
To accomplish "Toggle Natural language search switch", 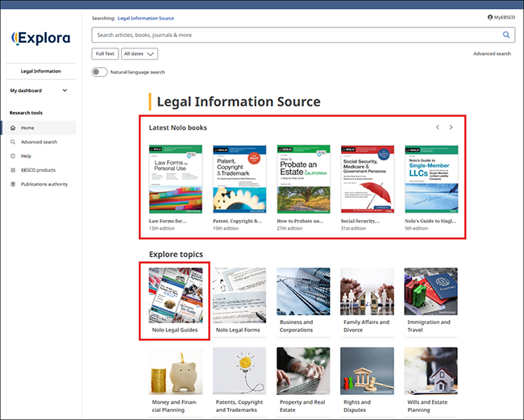I will 100,72.
